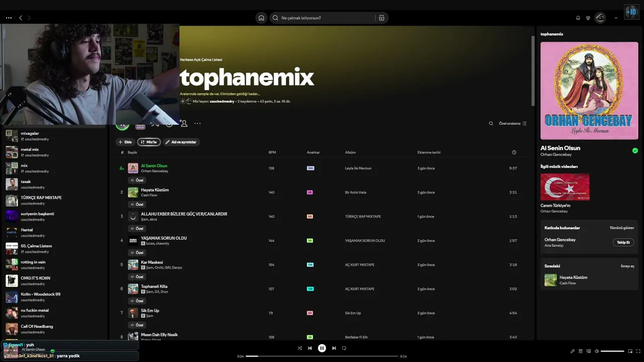
Task: Invite collaborators with the add-person icon
Action: click(184, 123)
